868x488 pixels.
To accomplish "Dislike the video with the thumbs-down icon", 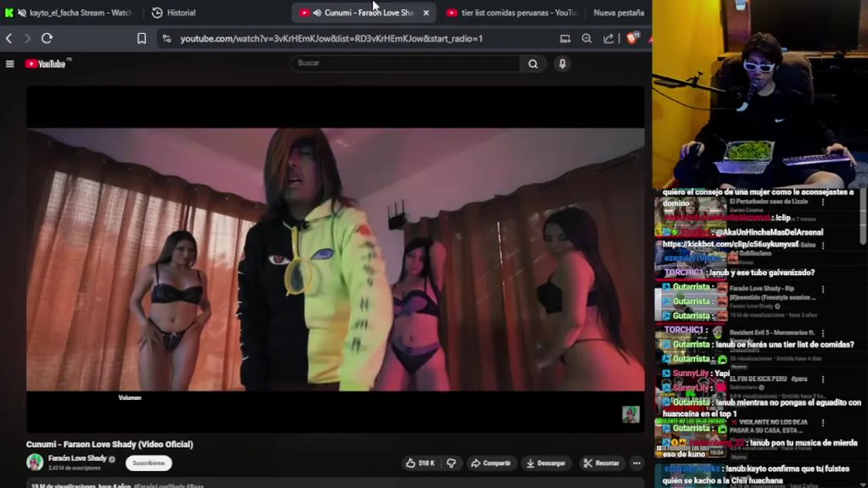I will 452,463.
